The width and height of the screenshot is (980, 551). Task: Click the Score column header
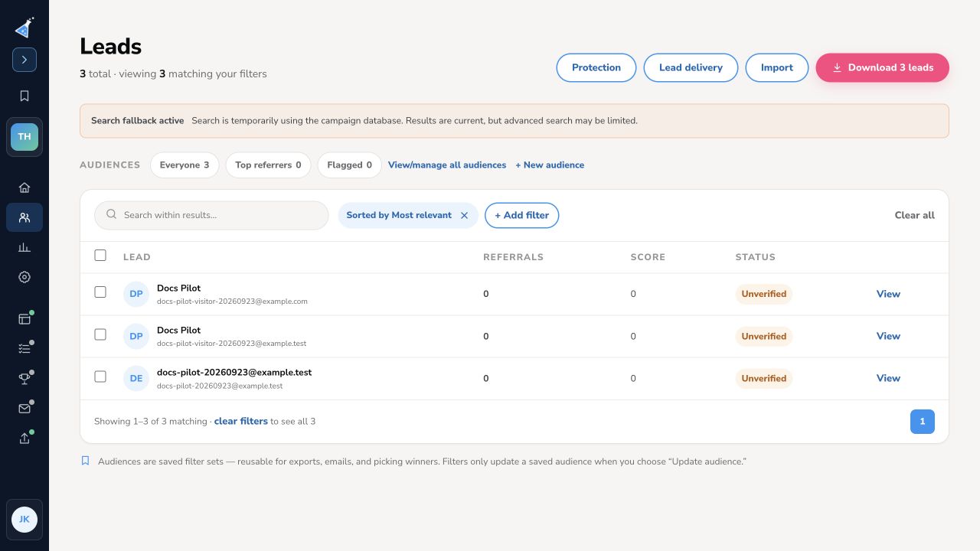pos(648,257)
